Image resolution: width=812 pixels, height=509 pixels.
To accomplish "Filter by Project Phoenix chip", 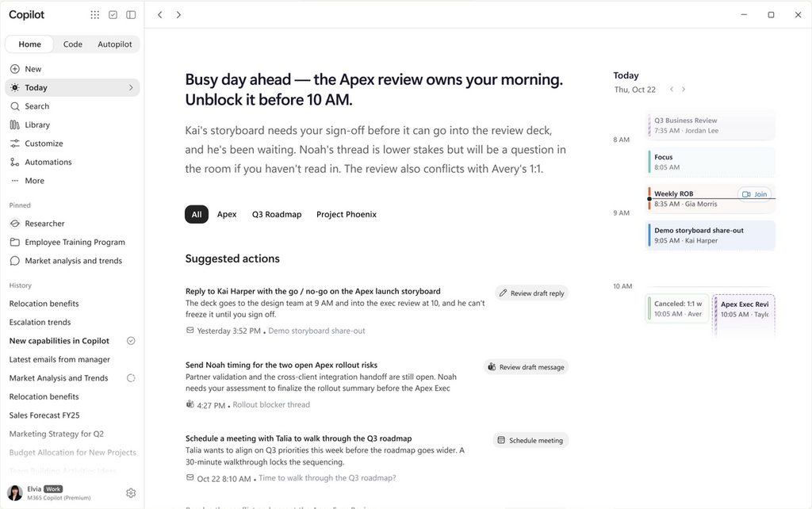I will coord(347,214).
